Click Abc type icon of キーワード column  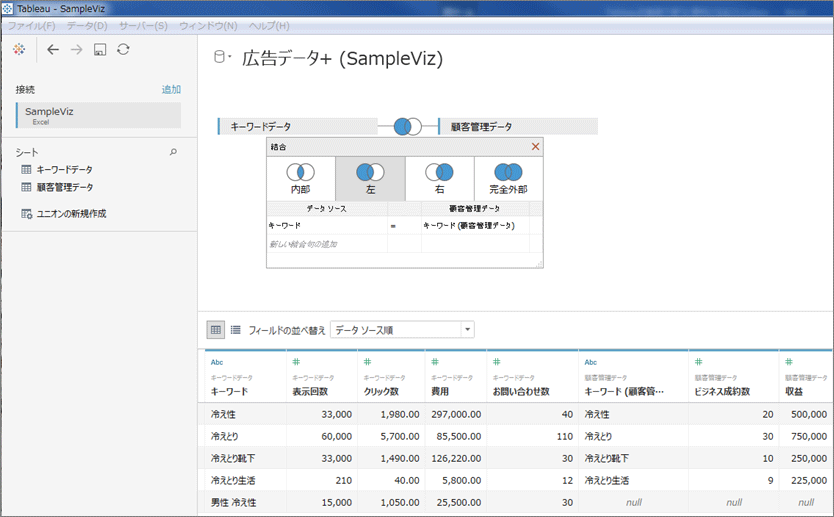pyautogui.click(x=217, y=362)
